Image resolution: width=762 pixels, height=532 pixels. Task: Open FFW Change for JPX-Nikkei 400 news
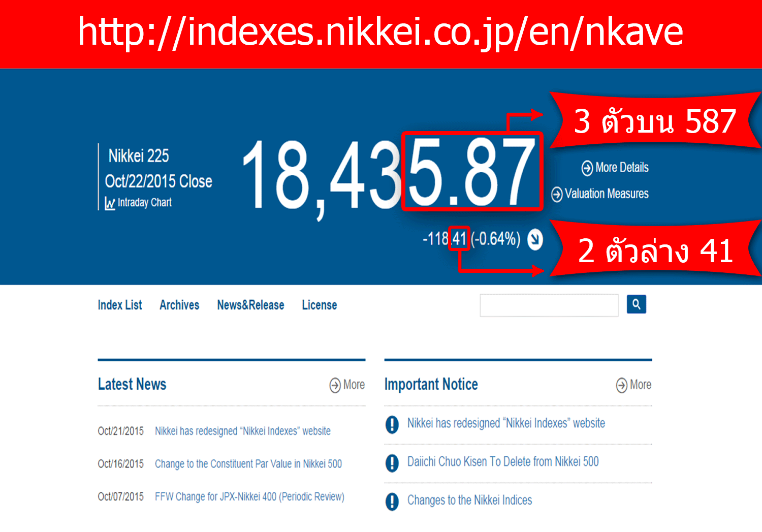point(249,496)
